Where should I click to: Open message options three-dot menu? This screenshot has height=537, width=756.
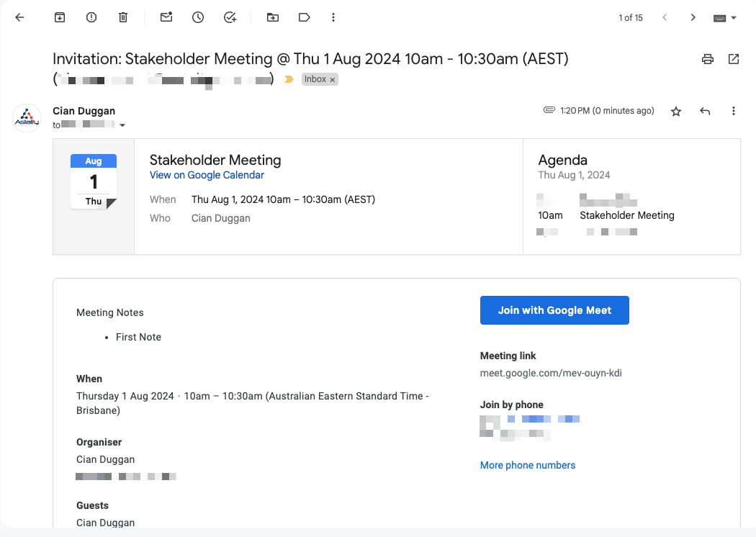tap(734, 111)
